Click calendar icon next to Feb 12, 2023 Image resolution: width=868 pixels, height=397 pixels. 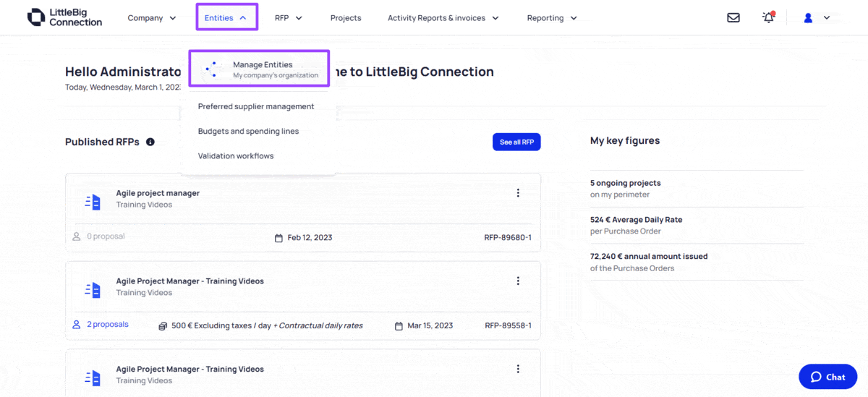click(278, 238)
